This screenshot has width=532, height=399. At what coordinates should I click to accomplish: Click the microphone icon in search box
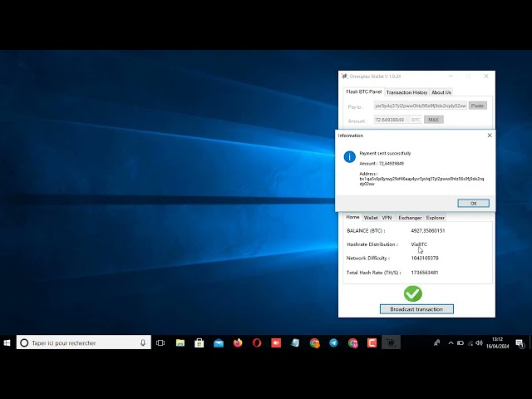pos(143,343)
